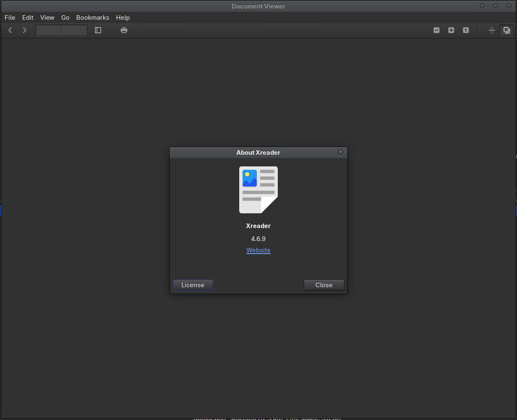Screen dimensions: 517x420
Task: Click the Close button in About dialog
Action: (324, 285)
